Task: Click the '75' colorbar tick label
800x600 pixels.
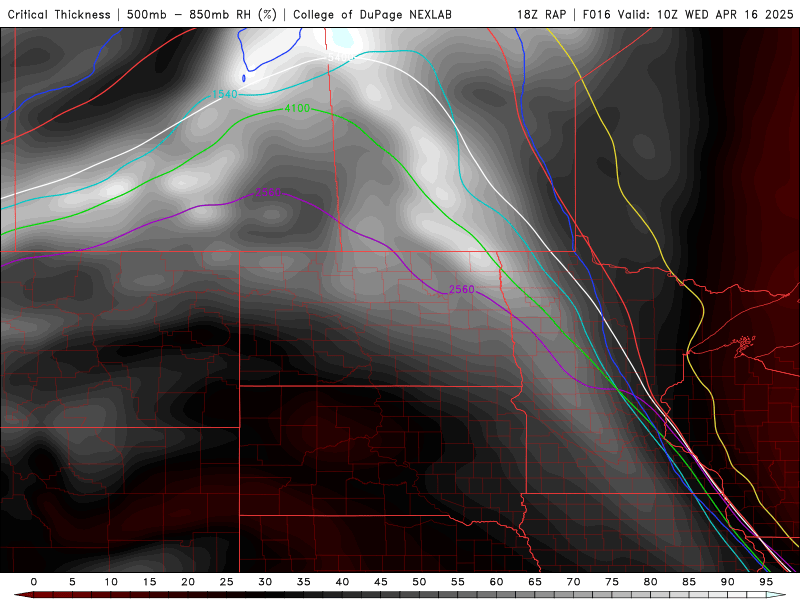Action: click(612, 582)
